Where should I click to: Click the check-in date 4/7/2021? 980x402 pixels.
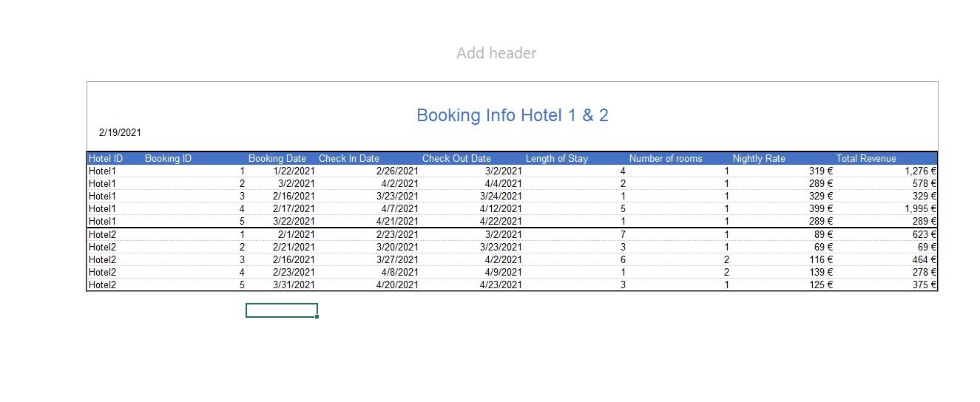pos(399,208)
